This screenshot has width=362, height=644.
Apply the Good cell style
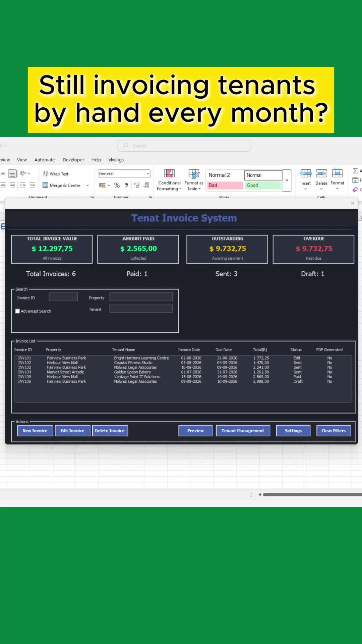point(263,185)
